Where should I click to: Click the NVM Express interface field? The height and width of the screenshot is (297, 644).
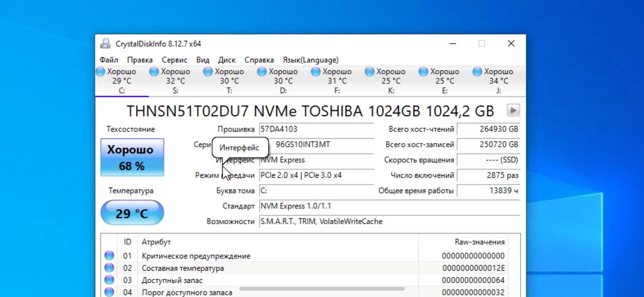[316, 160]
